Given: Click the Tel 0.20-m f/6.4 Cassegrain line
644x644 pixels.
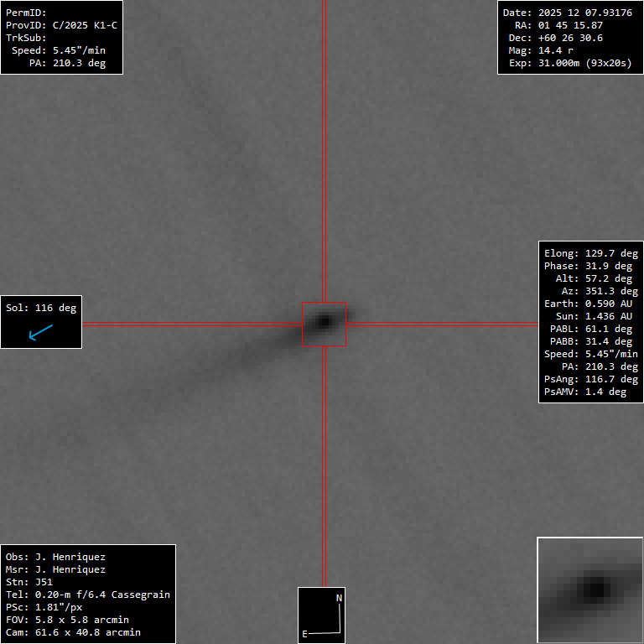Looking at the screenshot, I should point(88,594).
